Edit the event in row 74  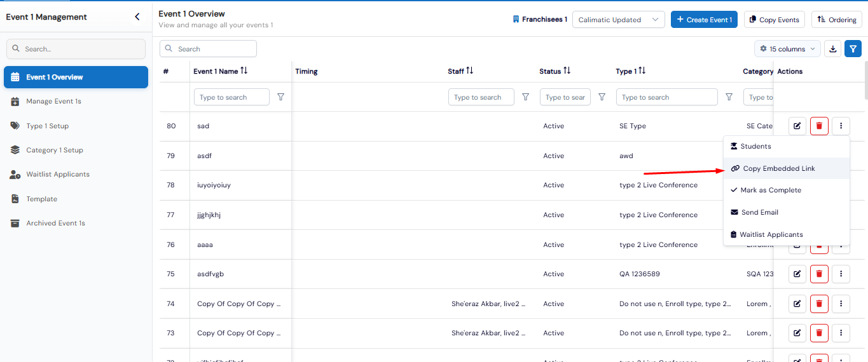click(797, 304)
